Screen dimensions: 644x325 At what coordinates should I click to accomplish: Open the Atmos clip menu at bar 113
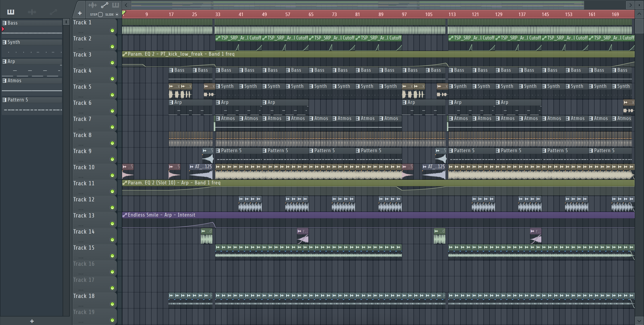pyautogui.click(x=451, y=118)
